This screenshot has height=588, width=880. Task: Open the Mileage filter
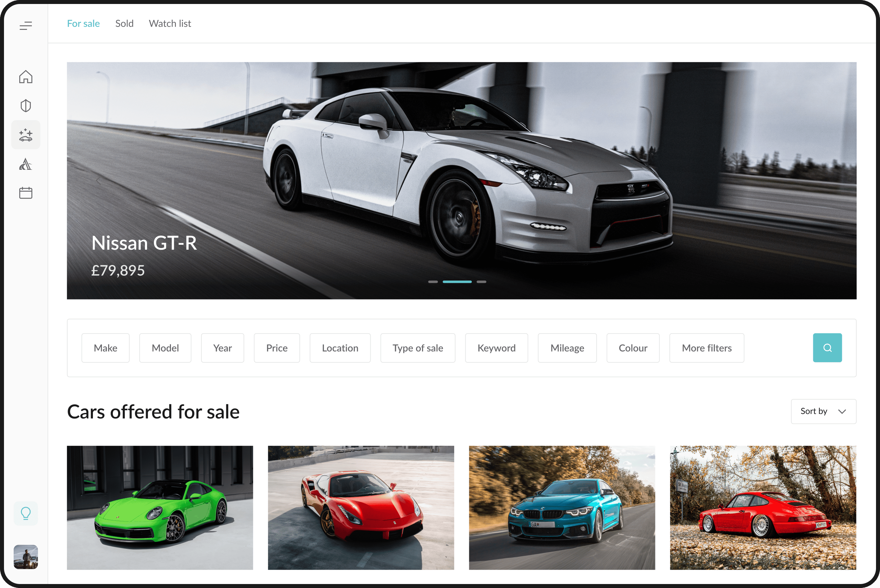(x=567, y=348)
